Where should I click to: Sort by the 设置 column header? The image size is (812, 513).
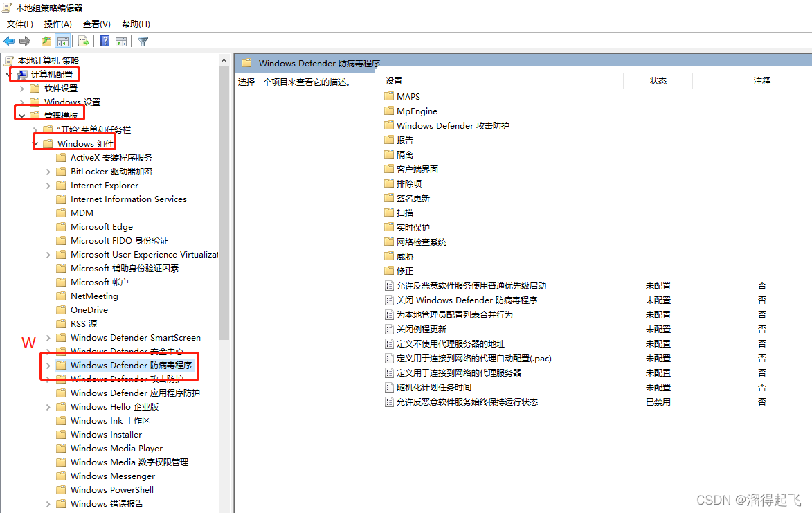coord(394,81)
